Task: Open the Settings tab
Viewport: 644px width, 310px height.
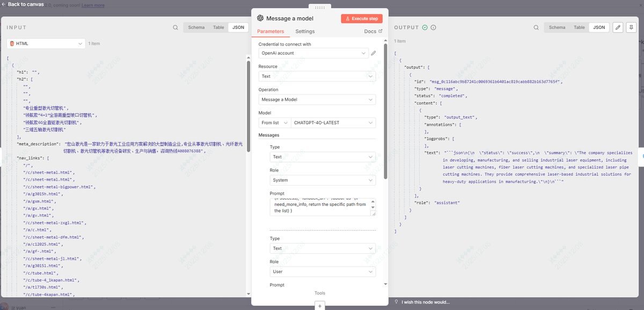Action: pos(305,32)
